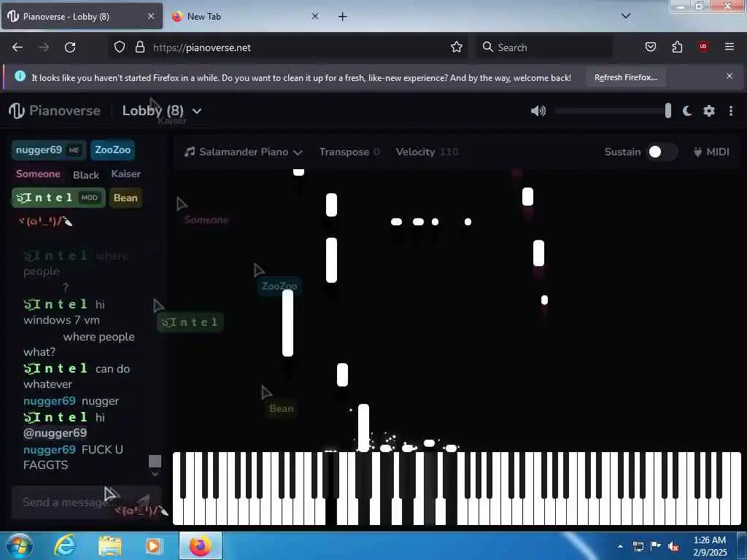Click the Firefox forward arrow
Viewport: 747px width, 560px height.
(x=44, y=47)
